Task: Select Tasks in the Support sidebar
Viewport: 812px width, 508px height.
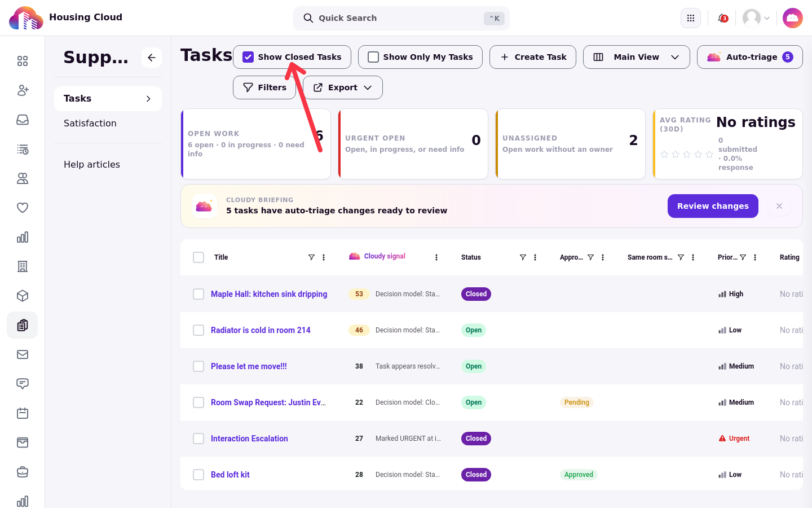Action: [108, 99]
